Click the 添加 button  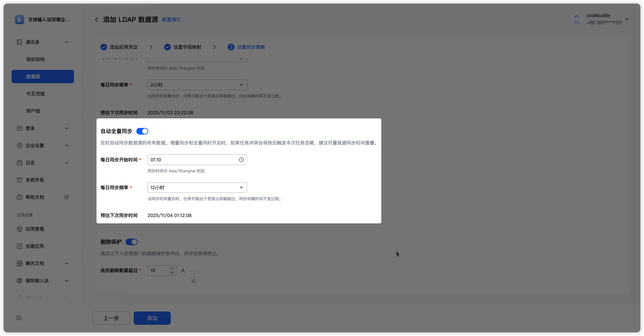click(152, 318)
